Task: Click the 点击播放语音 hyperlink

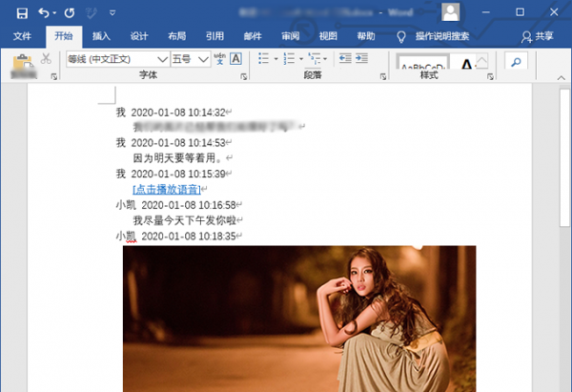Action: [167, 189]
